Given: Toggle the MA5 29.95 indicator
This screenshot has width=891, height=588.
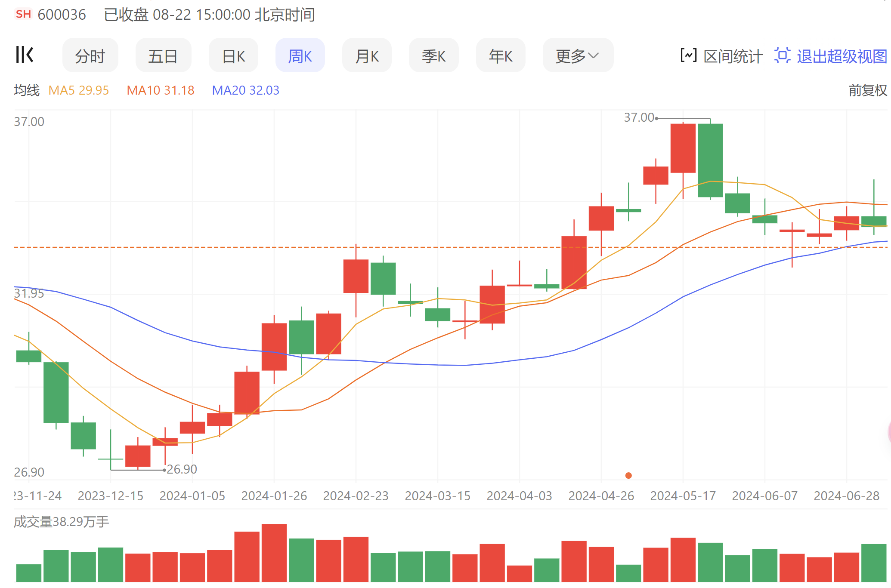Looking at the screenshot, I should (79, 90).
